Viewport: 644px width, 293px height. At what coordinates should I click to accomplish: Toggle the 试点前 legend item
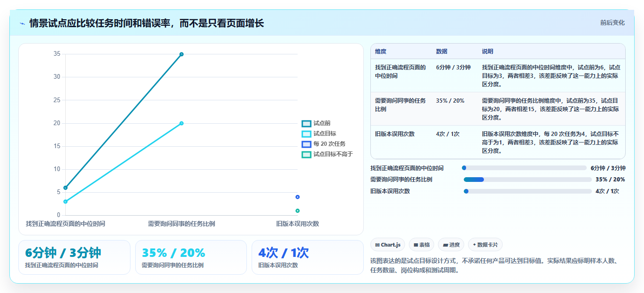pos(316,123)
